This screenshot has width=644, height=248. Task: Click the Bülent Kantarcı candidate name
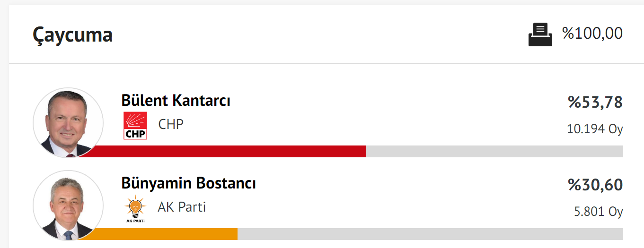(176, 101)
